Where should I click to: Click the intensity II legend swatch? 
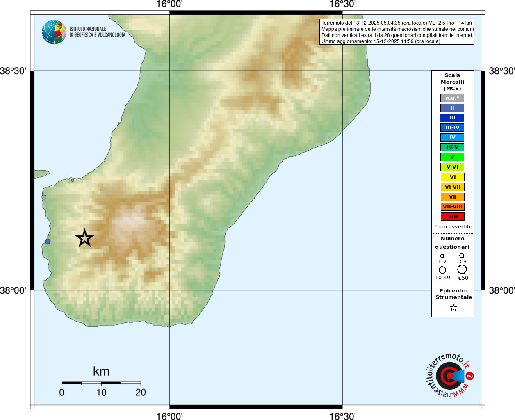point(452,108)
